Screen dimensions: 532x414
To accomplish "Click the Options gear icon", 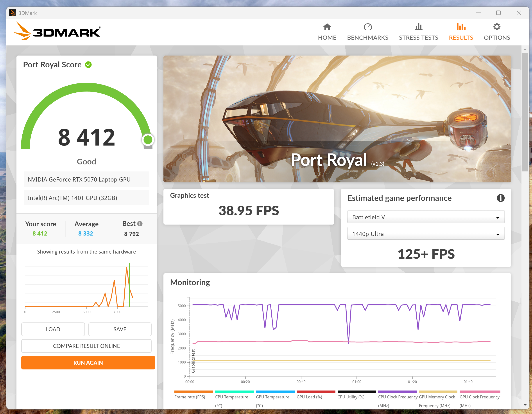I will tap(497, 27).
